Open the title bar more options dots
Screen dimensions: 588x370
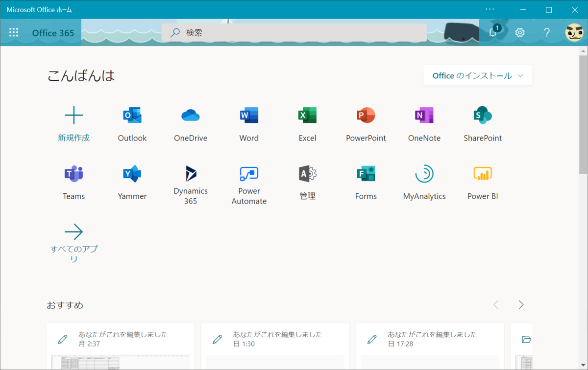click(490, 9)
